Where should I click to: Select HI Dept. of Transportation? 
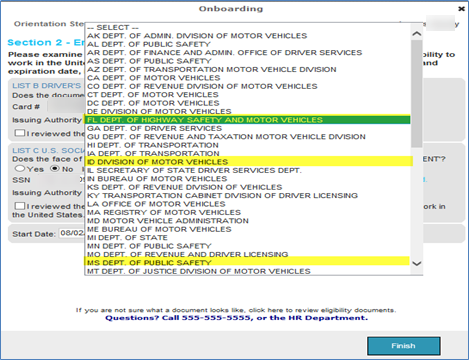(248, 145)
